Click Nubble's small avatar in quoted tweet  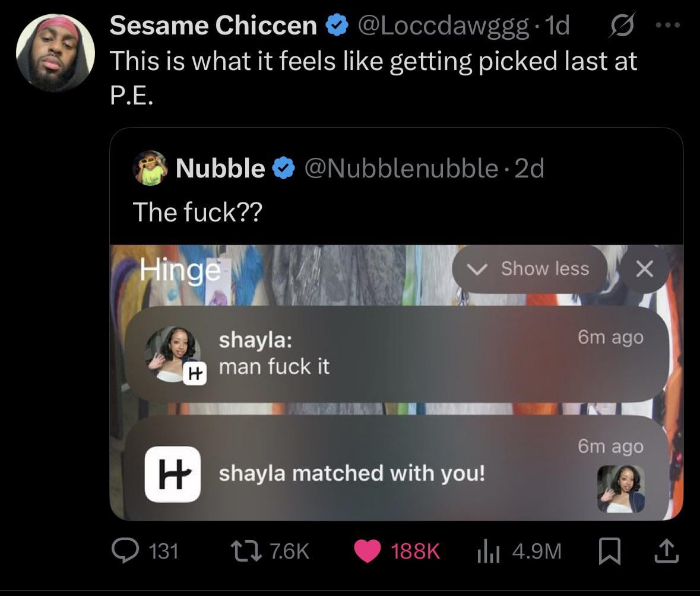[x=151, y=169]
